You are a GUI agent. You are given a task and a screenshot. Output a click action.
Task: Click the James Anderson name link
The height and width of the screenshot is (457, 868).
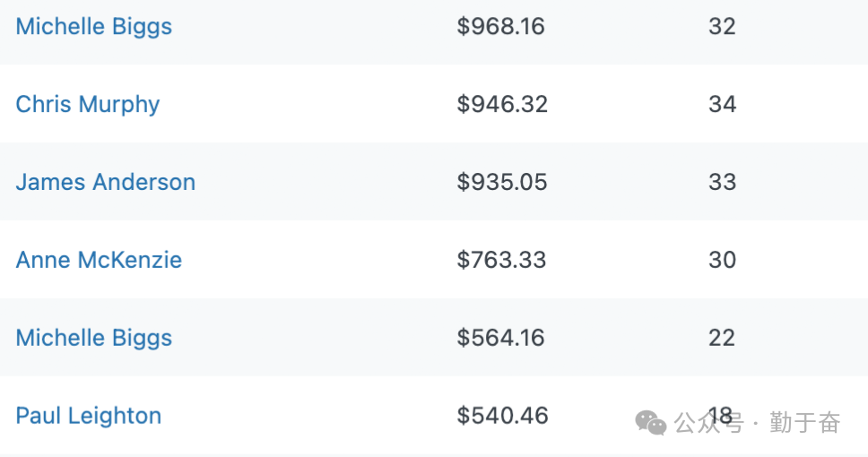106,182
